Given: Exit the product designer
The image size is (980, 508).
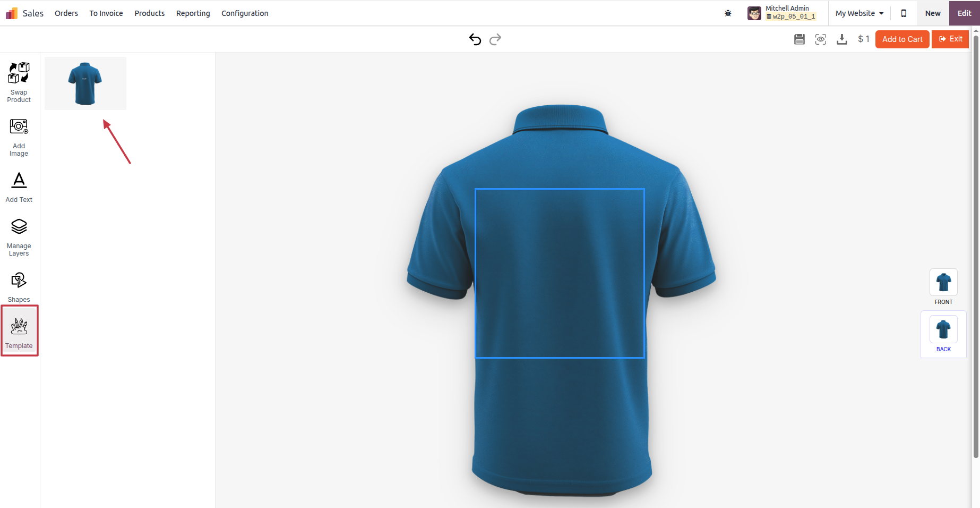Looking at the screenshot, I should (x=950, y=39).
